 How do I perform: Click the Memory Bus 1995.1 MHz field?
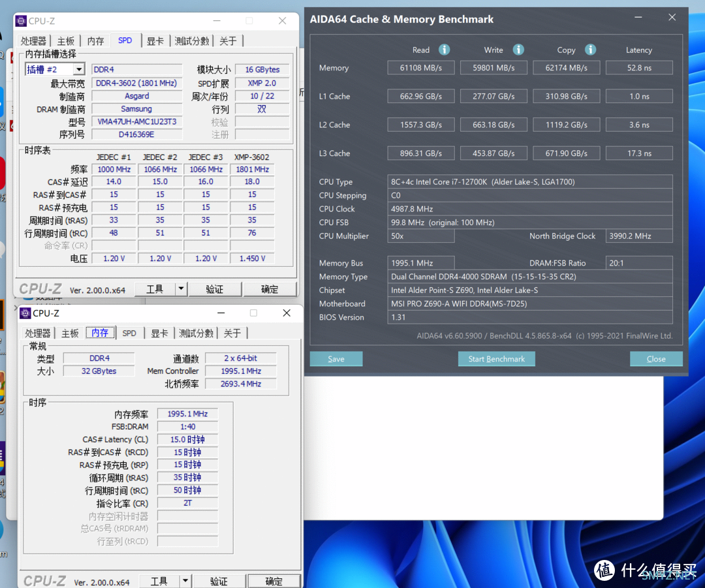click(421, 263)
